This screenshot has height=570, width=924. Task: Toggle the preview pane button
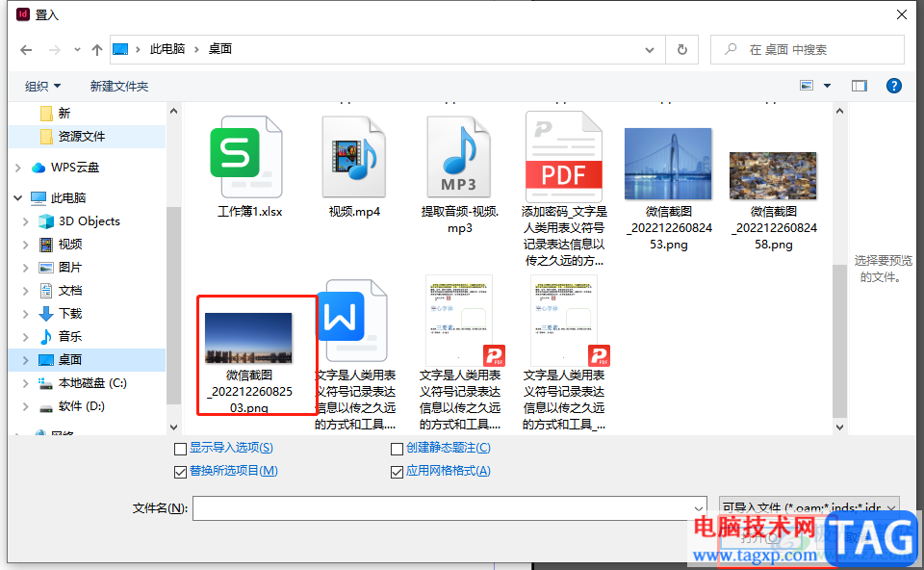click(860, 86)
